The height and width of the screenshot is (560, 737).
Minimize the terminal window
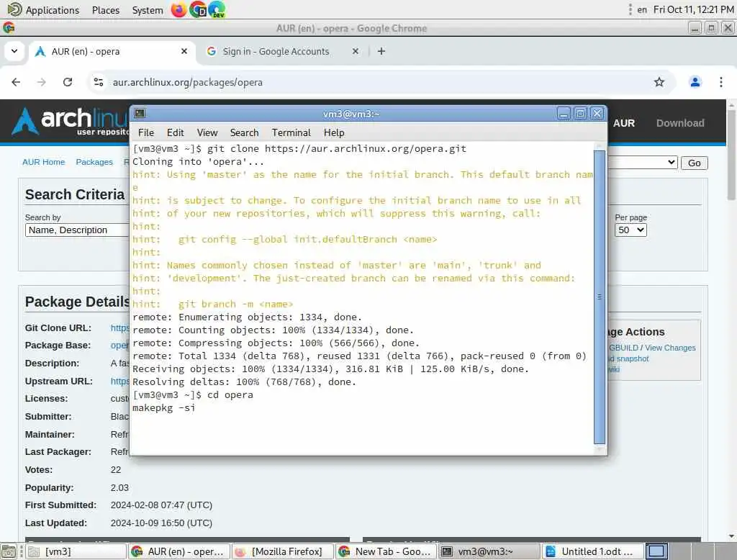564,113
